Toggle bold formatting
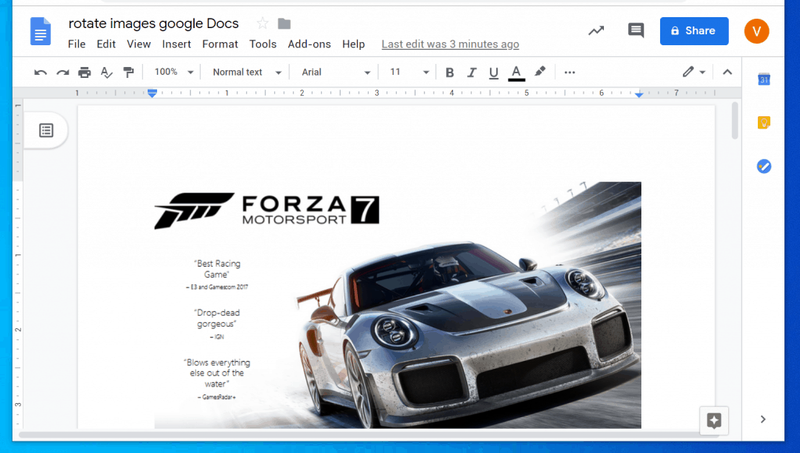800x453 pixels. (449, 72)
